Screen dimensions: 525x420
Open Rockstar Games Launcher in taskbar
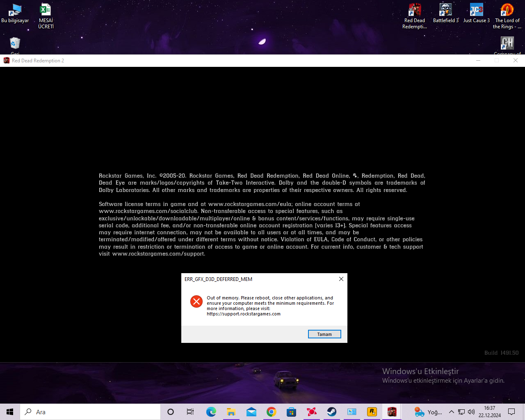tap(372, 412)
